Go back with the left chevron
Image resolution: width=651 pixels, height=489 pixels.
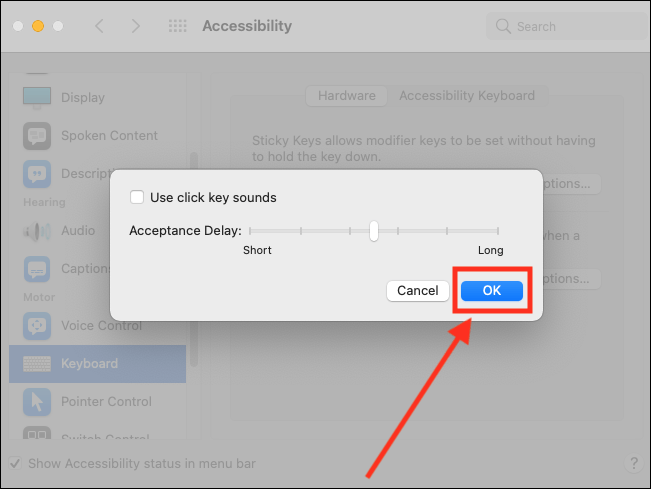99,26
